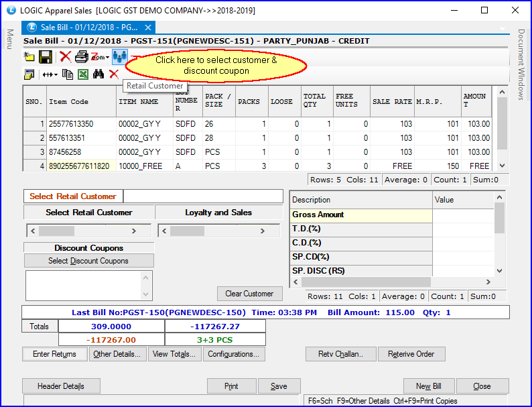The width and height of the screenshot is (532, 407).
Task: Open the Zoom dropdown in toolbar
Action: (100, 57)
